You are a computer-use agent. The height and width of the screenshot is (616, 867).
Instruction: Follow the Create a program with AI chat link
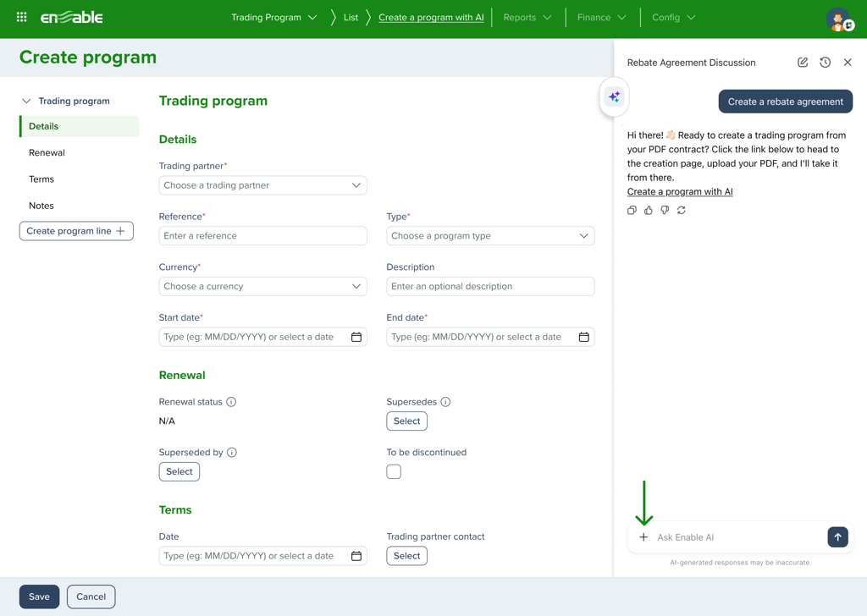tap(680, 192)
